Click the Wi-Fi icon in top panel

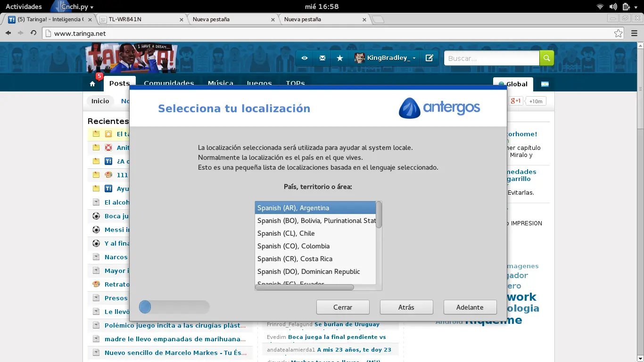[x=600, y=7]
